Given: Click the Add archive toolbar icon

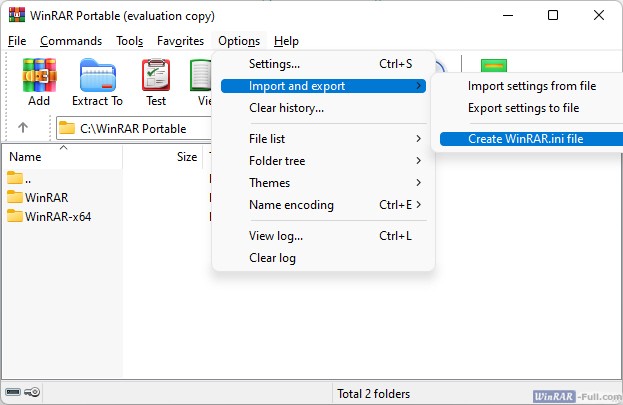Looking at the screenshot, I should [39, 76].
